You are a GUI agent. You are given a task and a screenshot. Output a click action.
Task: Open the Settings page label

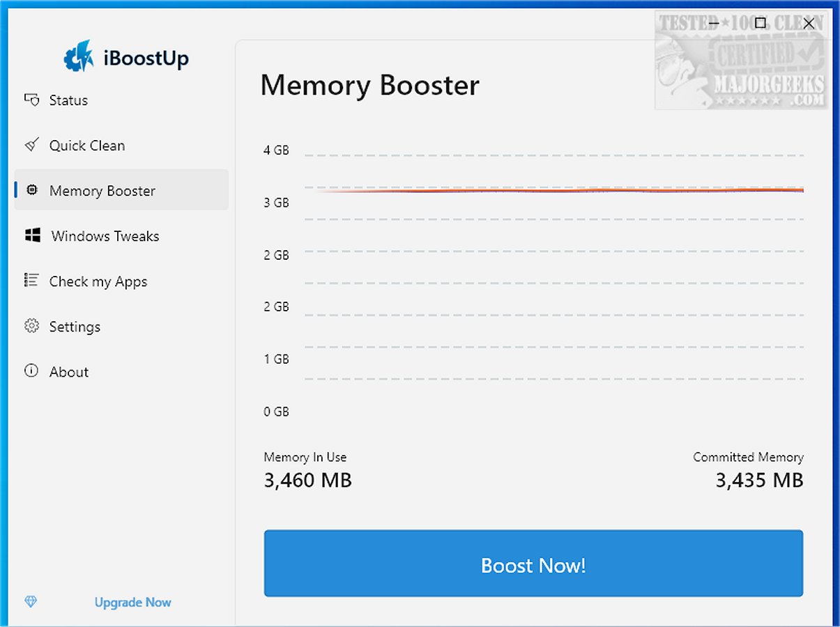pyautogui.click(x=75, y=327)
